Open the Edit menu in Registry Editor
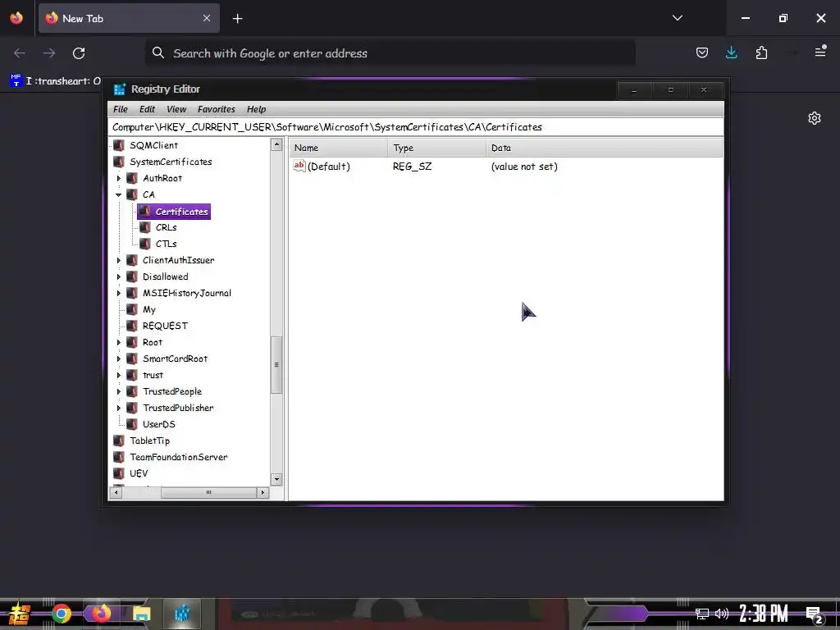Screen dimensions: 840x630 (x=147, y=109)
